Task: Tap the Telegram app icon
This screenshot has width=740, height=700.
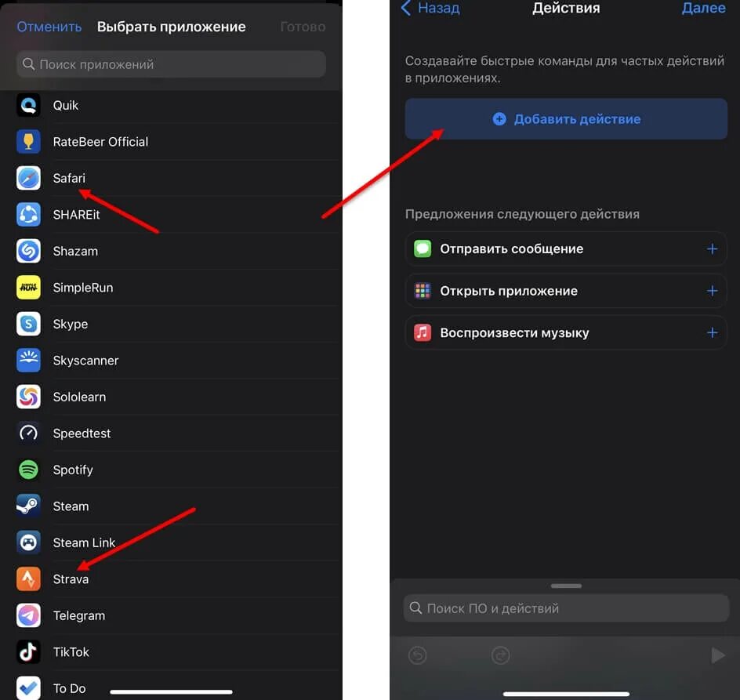Action: click(x=28, y=615)
